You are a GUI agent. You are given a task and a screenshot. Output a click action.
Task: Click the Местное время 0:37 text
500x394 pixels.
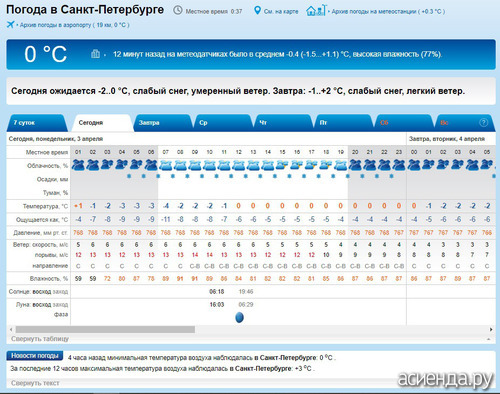click(214, 11)
